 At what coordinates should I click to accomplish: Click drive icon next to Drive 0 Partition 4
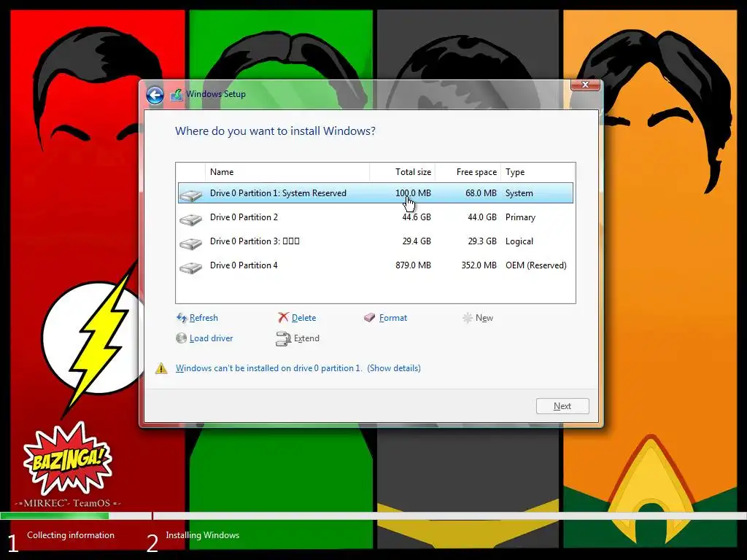tap(191, 268)
